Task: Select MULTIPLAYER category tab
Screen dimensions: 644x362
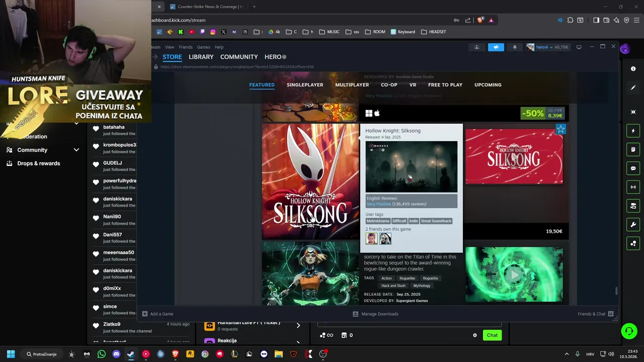Action: point(352,85)
